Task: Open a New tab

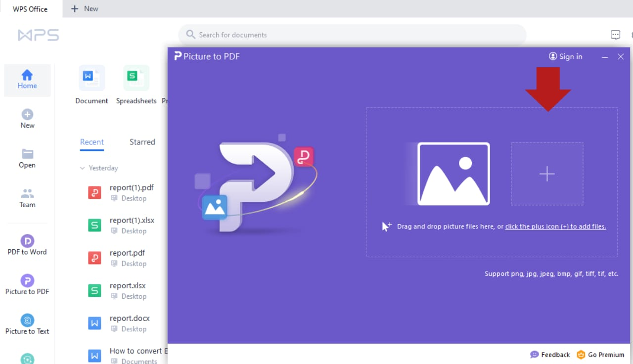Action: click(x=85, y=9)
